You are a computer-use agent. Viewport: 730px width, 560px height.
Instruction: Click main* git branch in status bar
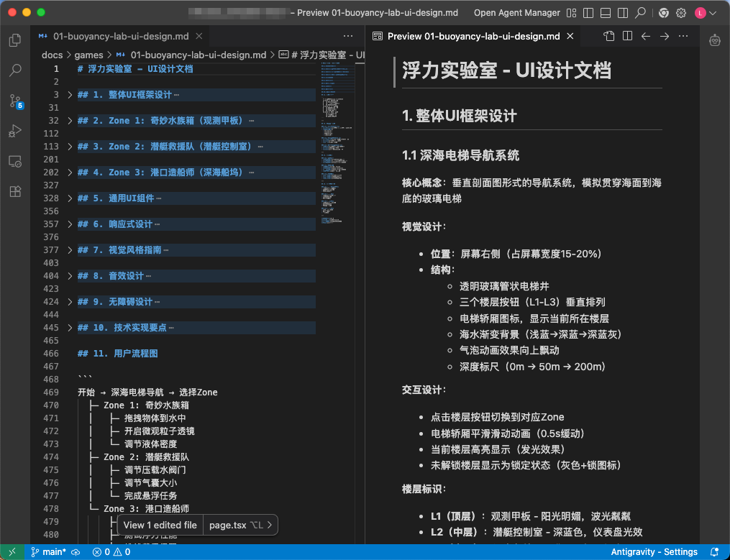coord(48,552)
